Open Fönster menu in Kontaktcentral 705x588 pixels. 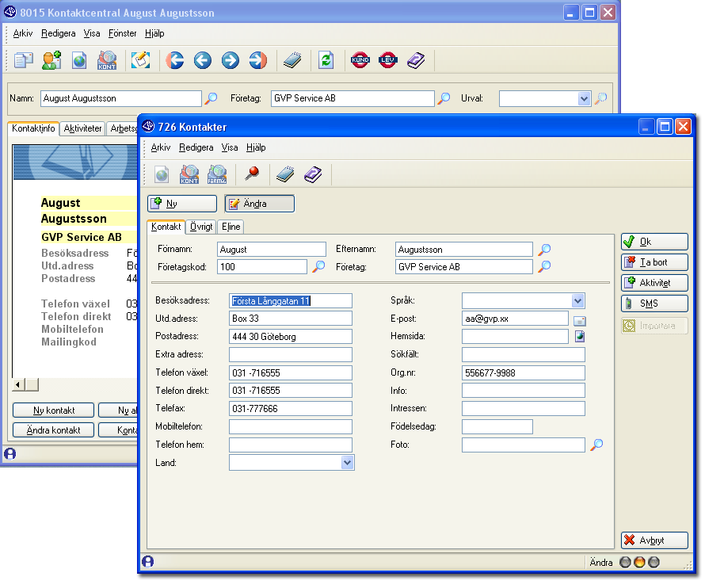(122, 33)
